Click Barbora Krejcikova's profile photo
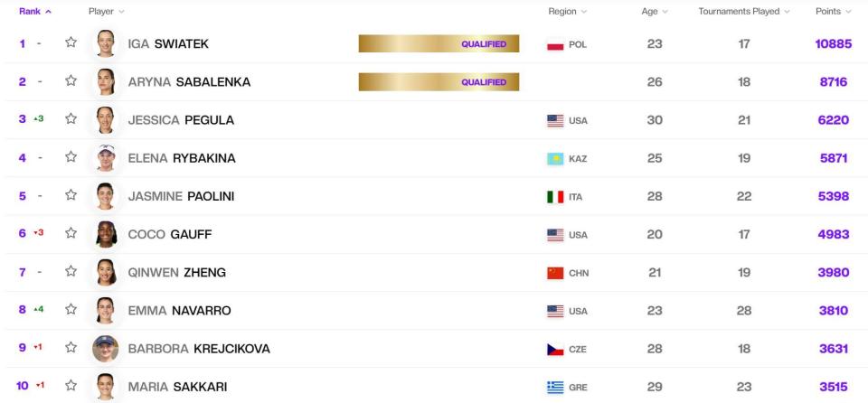This screenshot has width=868, height=403. click(106, 348)
